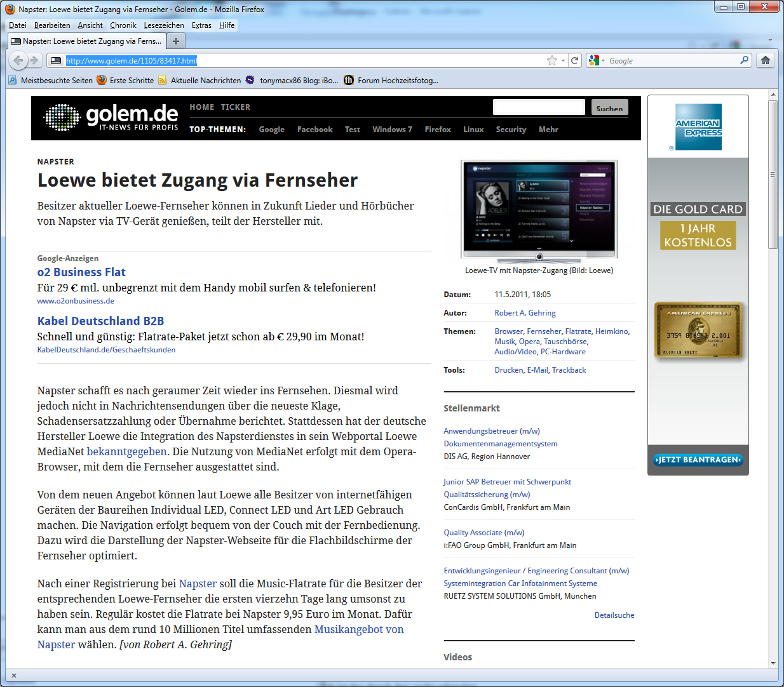Reload the page with the refresh icon
The image size is (784, 687).
(575, 60)
